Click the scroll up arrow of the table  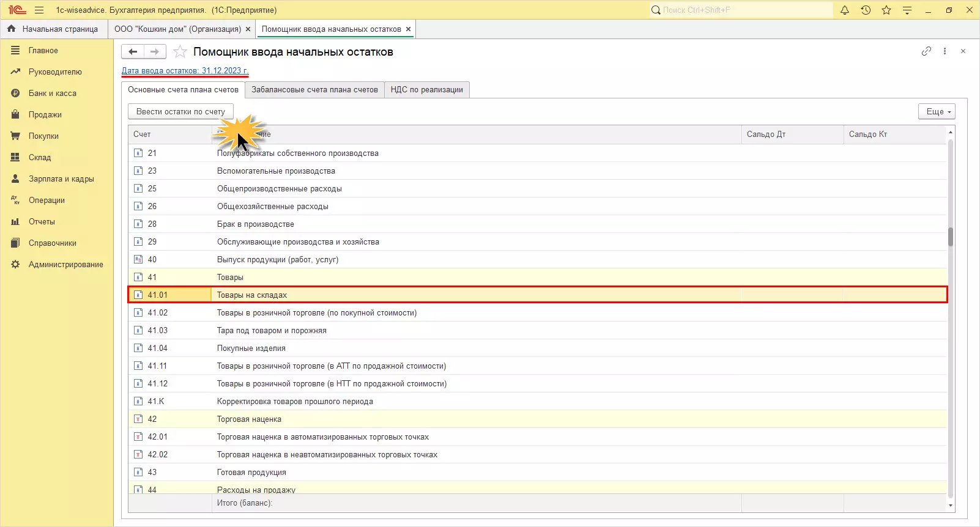pos(951,132)
